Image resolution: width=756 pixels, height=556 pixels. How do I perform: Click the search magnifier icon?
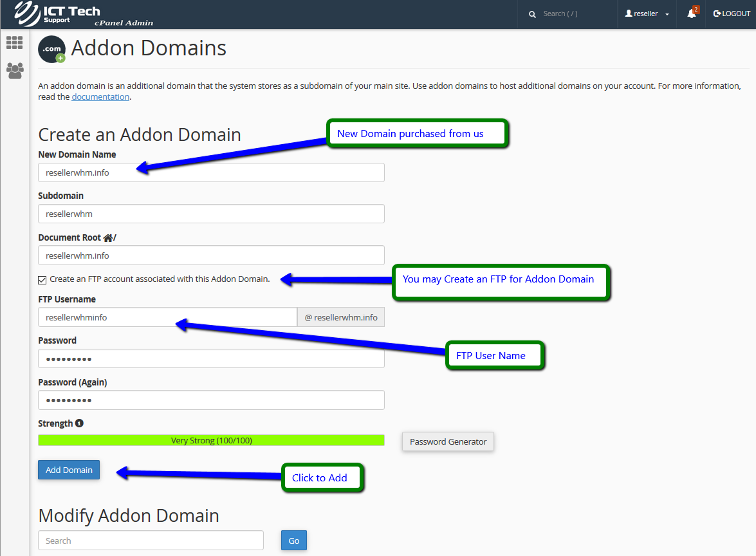[532, 14]
